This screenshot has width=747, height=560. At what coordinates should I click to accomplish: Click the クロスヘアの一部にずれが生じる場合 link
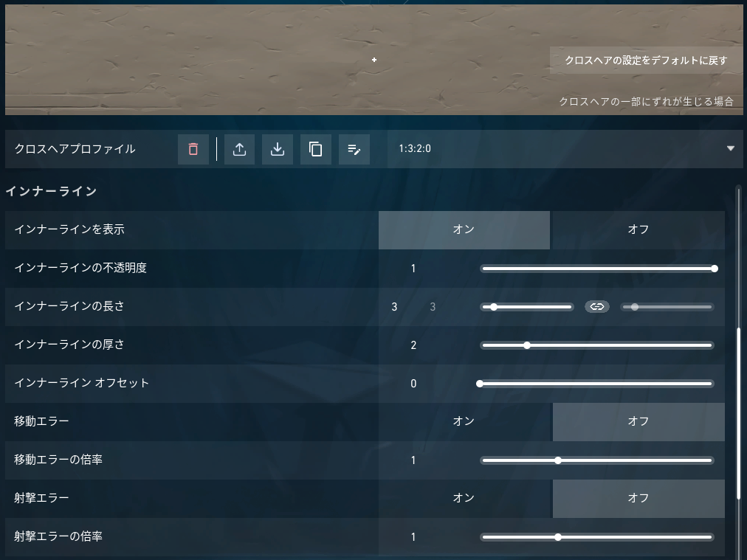646,101
